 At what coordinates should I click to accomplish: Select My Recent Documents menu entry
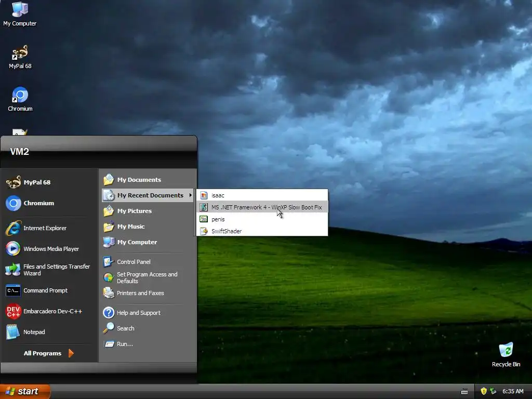pyautogui.click(x=148, y=195)
